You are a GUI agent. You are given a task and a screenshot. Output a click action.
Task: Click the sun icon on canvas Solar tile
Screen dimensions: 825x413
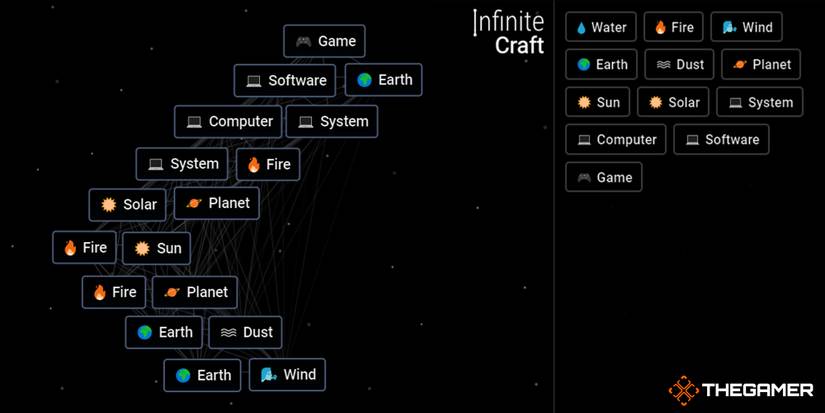click(109, 204)
